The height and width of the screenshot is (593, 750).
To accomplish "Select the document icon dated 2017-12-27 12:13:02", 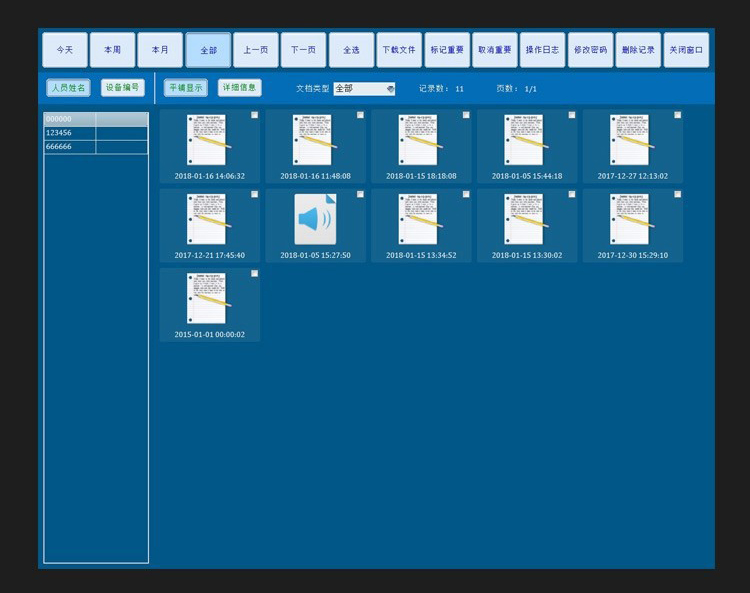I will coord(631,140).
